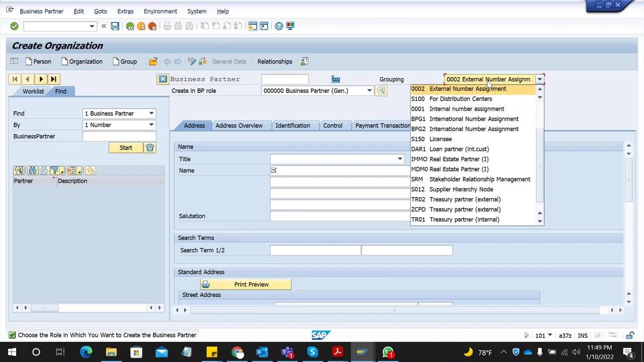Click the Details magnifier icon above Partner list
This screenshot has height=362, width=644.
point(19,170)
